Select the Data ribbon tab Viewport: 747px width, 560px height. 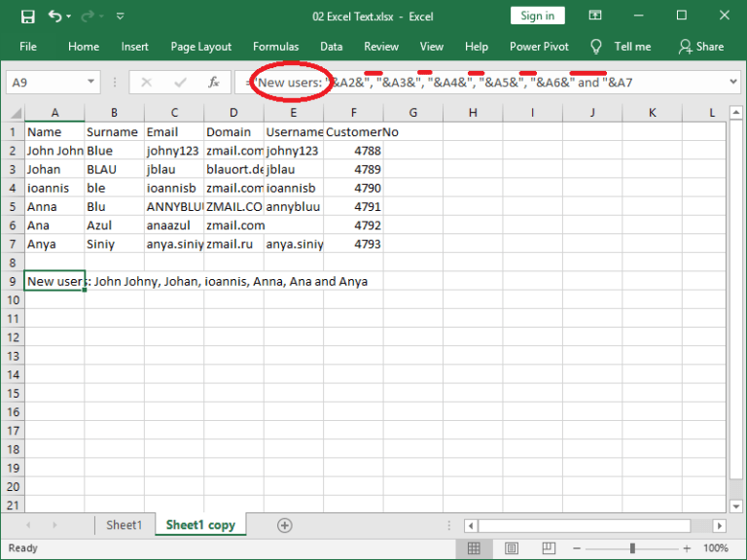(x=331, y=47)
